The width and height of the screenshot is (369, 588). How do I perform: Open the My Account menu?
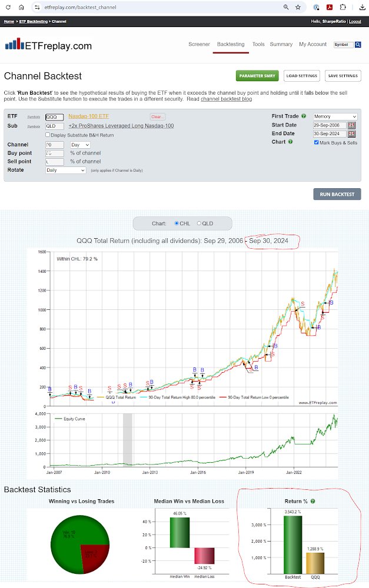click(313, 44)
